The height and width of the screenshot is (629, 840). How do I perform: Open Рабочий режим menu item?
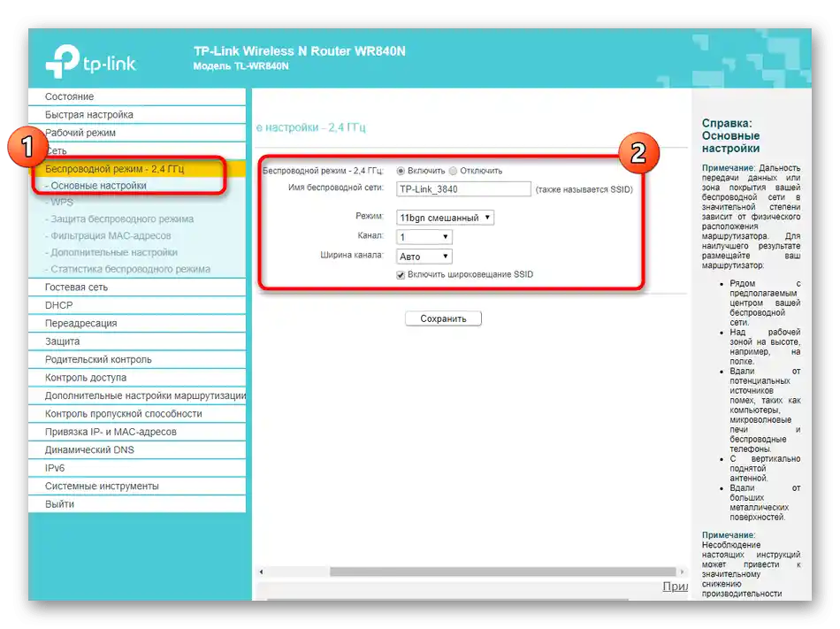[x=137, y=133]
